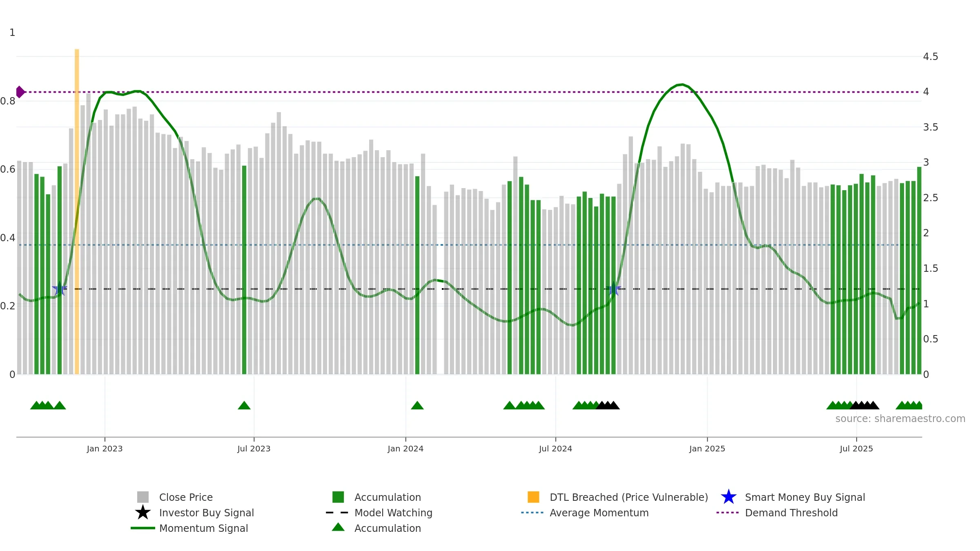Click the blue star marker near Jul 2024
This screenshot has width=980, height=551.
click(x=613, y=289)
